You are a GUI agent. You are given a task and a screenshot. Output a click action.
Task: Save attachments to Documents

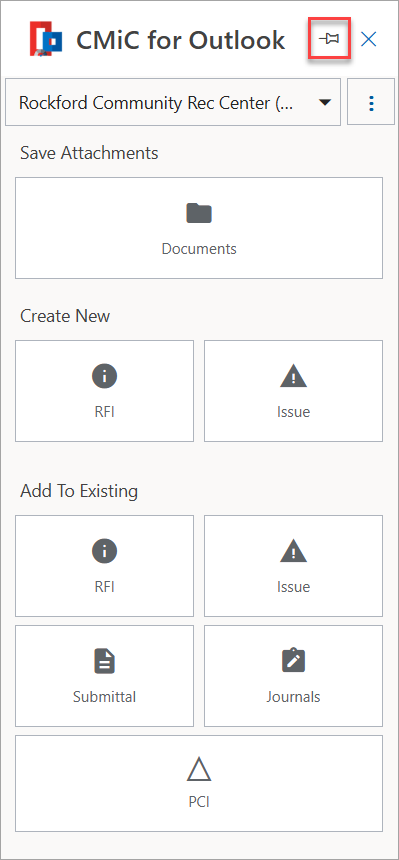[x=199, y=228]
